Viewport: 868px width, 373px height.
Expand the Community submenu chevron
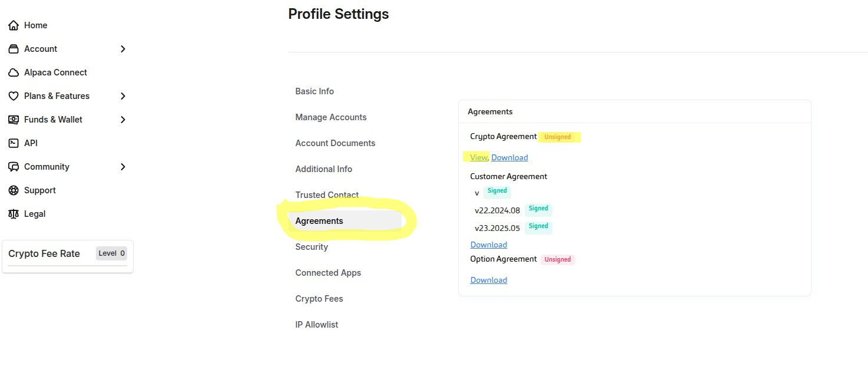pos(123,167)
